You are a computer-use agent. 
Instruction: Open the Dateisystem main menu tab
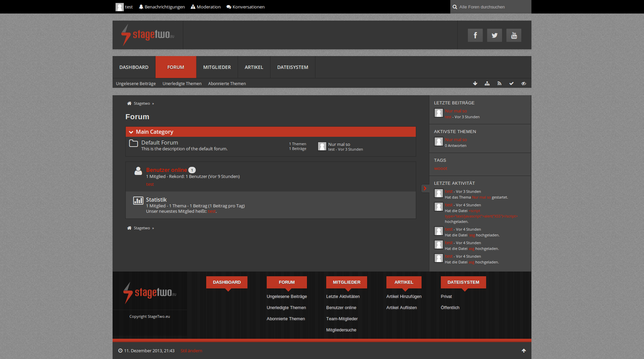pos(292,67)
